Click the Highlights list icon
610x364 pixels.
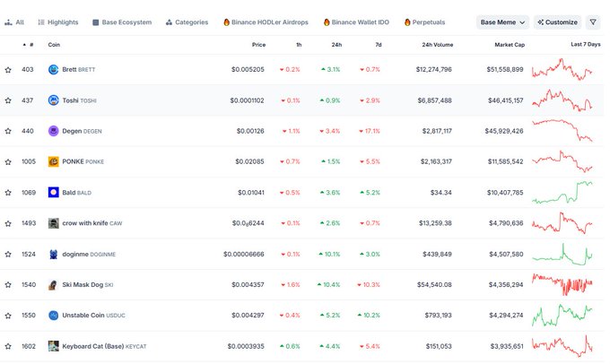click(41, 22)
